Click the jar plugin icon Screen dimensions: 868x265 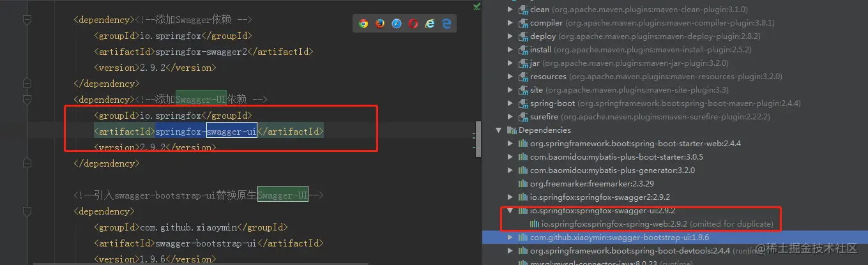[x=523, y=63]
